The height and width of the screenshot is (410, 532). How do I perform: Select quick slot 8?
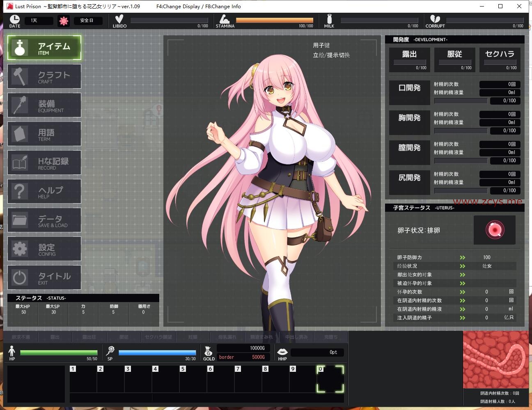276,379
